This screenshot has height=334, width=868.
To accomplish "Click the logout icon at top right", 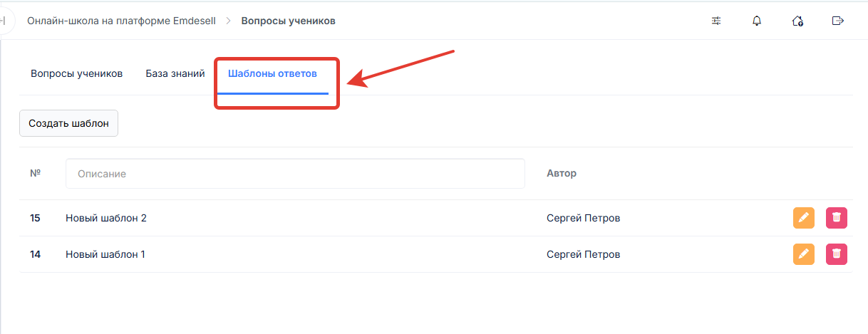I will point(838,21).
